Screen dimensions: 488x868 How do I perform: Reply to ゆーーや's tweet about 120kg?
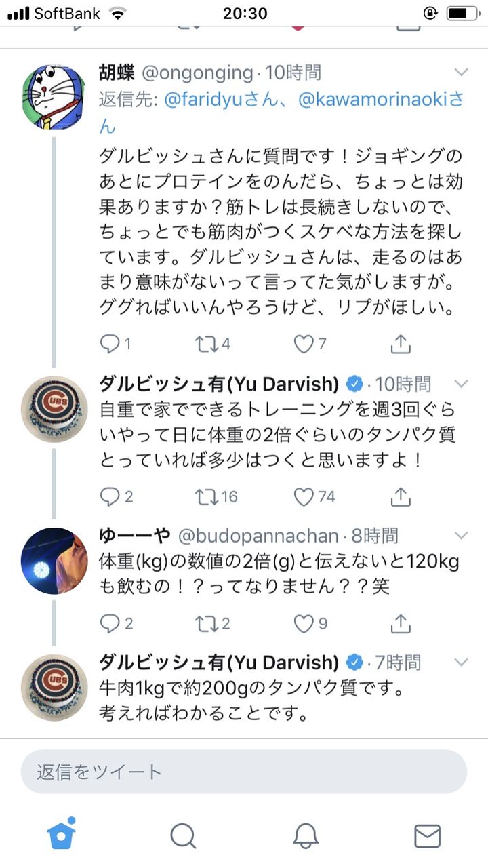click(110, 623)
